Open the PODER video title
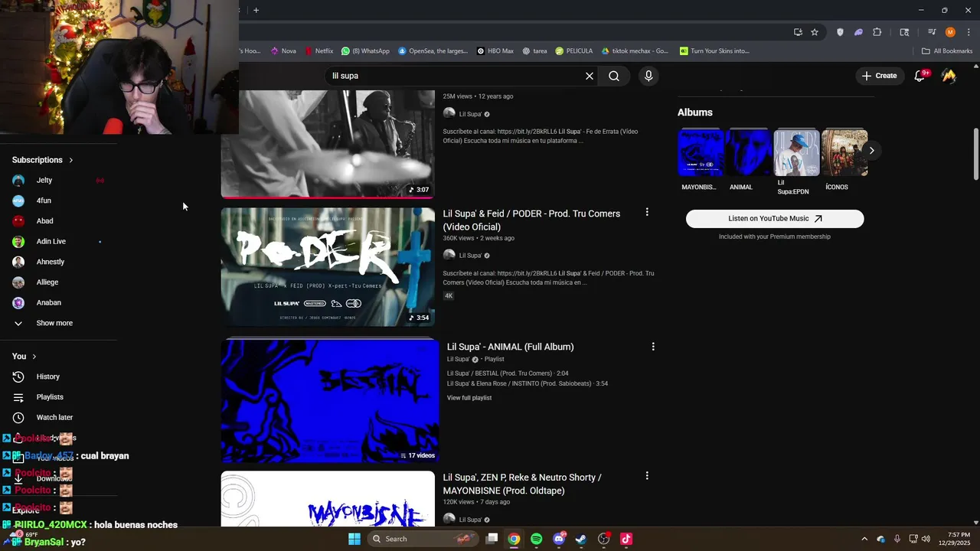The image size is (980, 551). (531, 220)
